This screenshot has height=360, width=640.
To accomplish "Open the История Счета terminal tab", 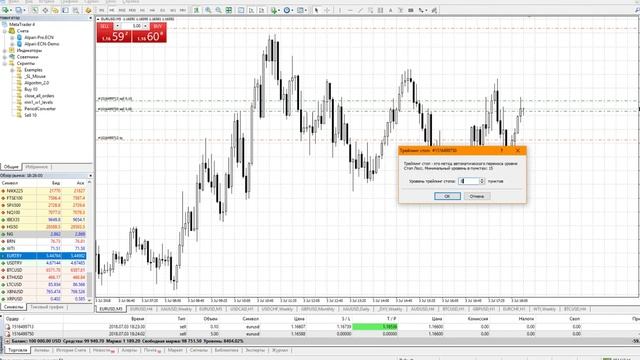I will click(71, 350).
